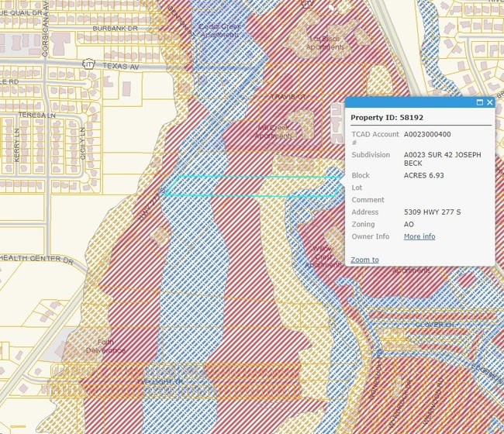
Task: Click the Texas Av road label
Action: pyautogui.click(x=120, y=67)
